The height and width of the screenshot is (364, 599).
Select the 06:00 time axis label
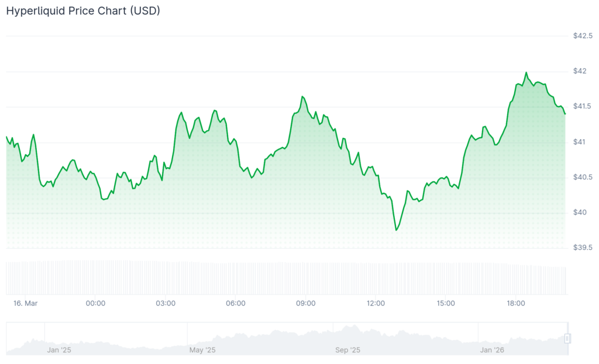[236, 303]
